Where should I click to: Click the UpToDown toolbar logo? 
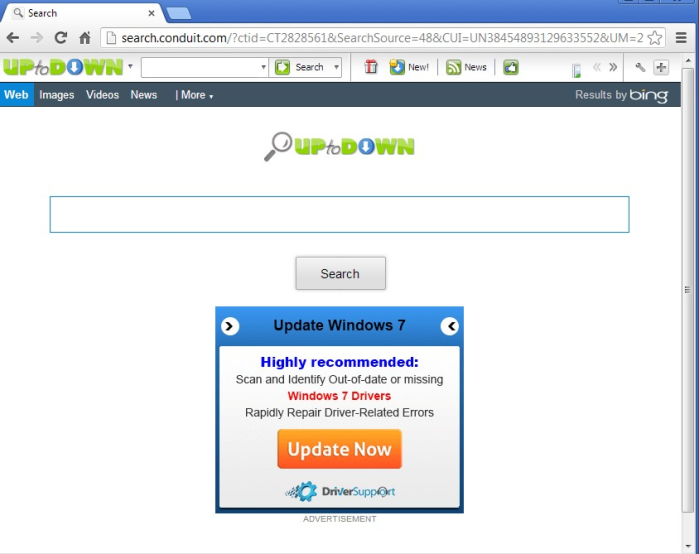(63, 67)
